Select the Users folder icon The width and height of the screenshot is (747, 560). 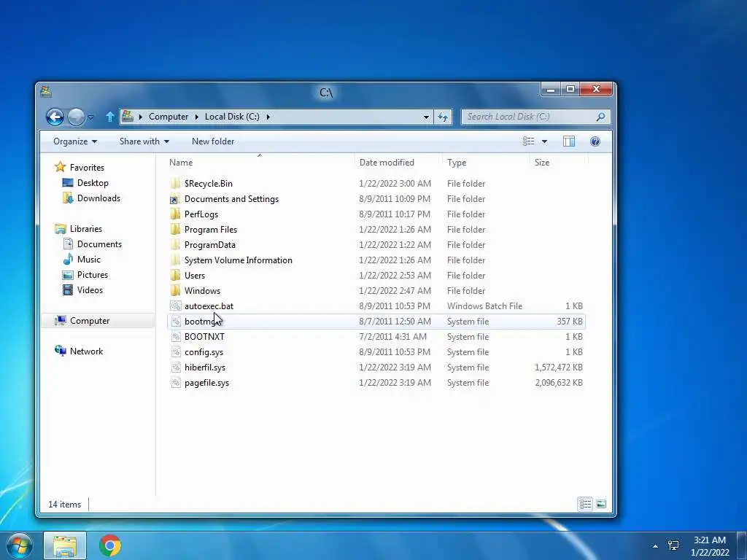click(x=175, y=275)
